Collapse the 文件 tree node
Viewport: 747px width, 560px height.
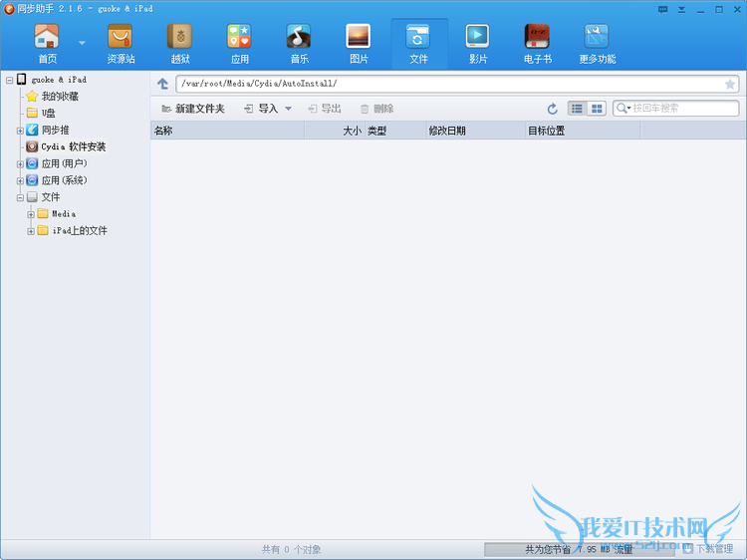(x=20, y=197)
